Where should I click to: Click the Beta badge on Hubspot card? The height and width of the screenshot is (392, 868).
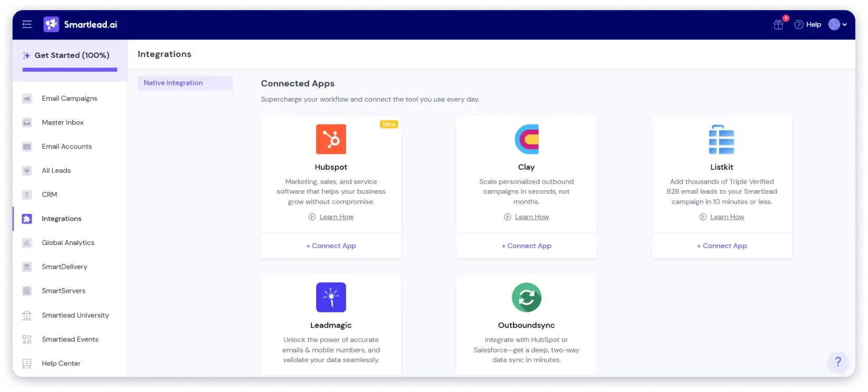[x=389, y=124]
